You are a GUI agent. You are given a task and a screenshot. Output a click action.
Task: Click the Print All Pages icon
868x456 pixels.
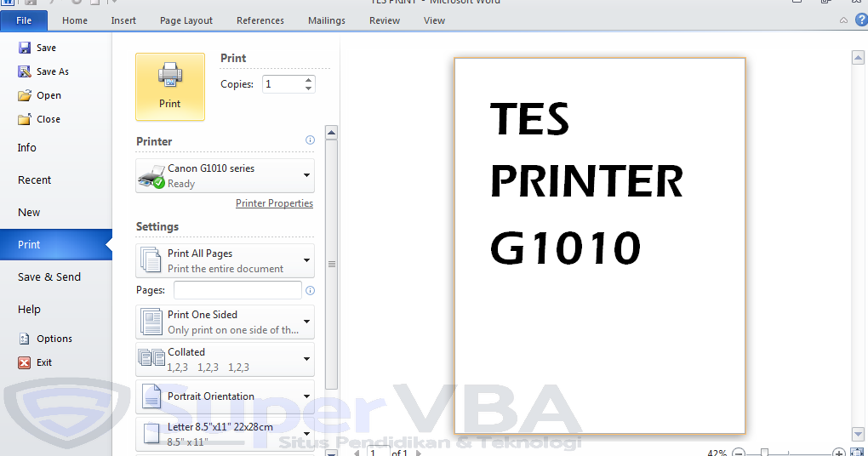coord(151,260)
